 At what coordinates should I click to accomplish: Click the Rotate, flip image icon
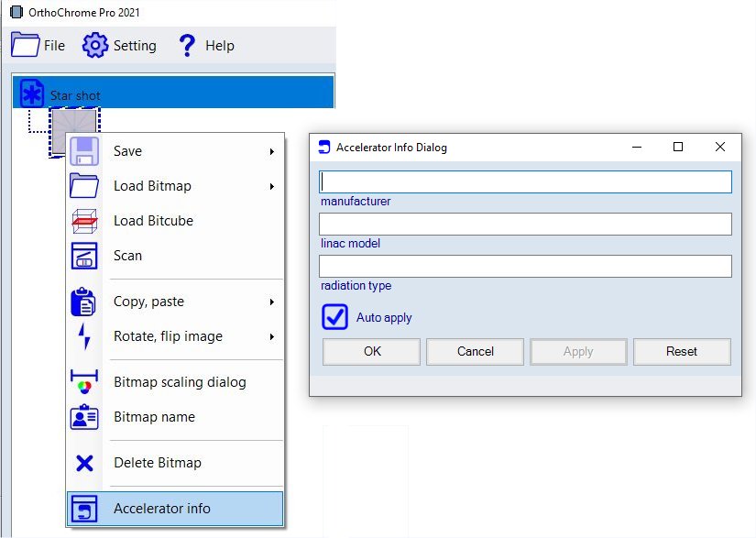84,336
